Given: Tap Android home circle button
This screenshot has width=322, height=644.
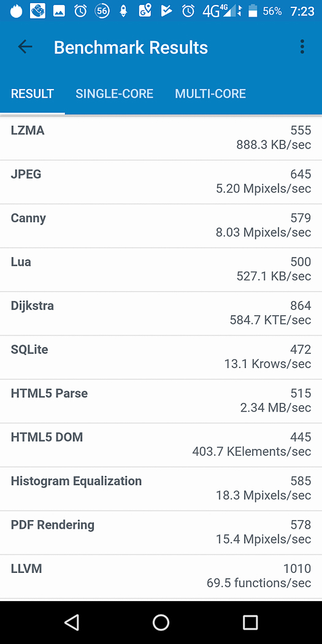Looking at the screenshot, I should tap(161, 623).
